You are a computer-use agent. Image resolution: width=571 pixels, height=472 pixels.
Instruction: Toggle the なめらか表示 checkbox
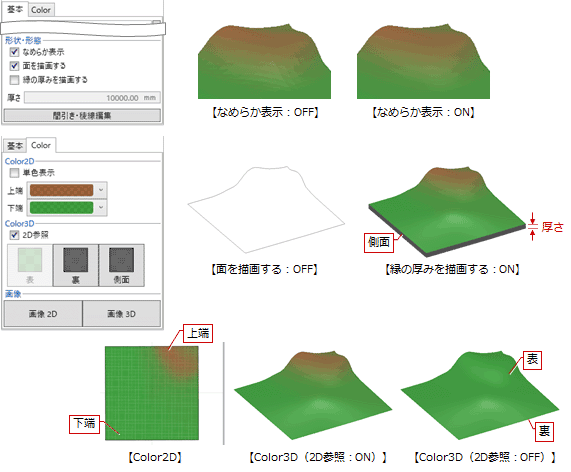[x=14, y=52]
